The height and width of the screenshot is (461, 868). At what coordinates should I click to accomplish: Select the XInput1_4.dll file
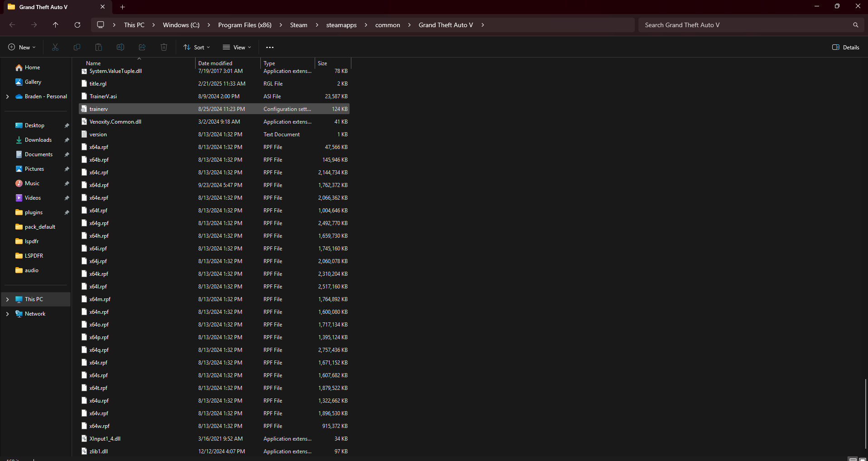[x=214, y=439]
